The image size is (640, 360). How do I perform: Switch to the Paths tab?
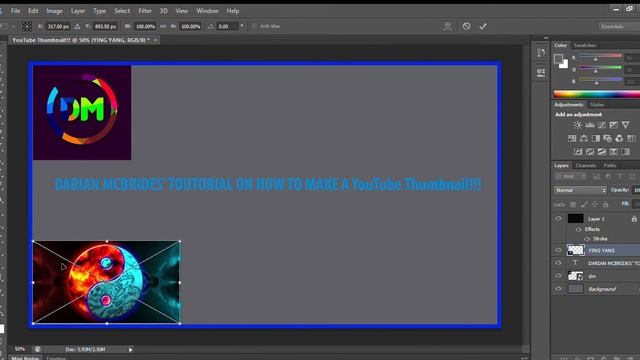point(610,166)
